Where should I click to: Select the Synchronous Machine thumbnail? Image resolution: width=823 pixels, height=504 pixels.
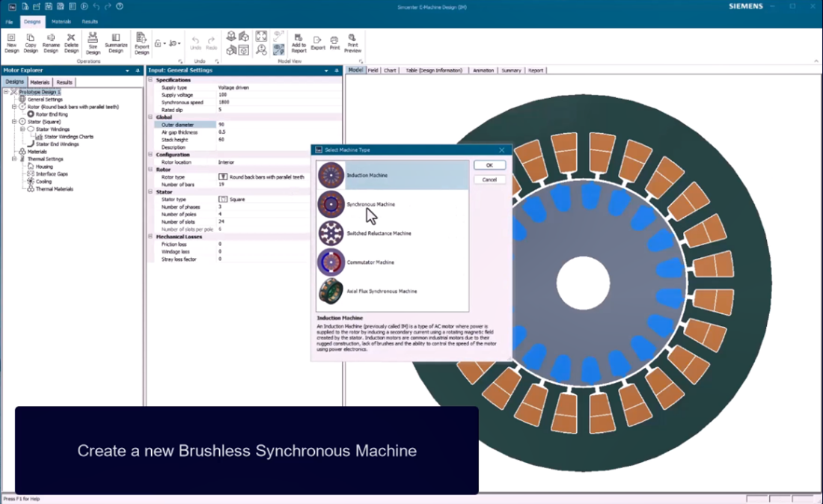point(331,204)
